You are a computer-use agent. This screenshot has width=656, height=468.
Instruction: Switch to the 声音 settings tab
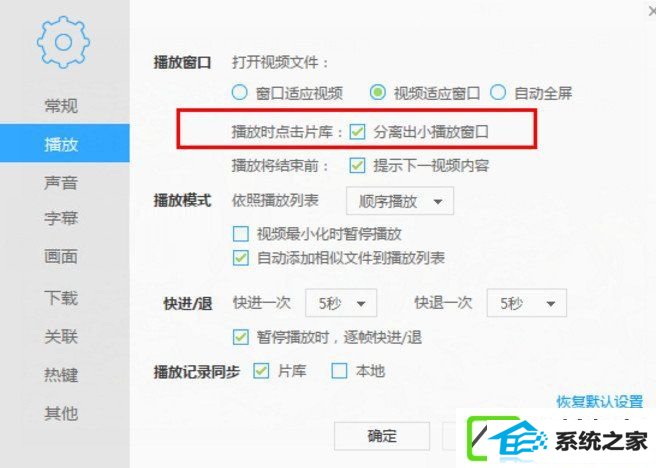pyautogui.click(x=61, y=183)
